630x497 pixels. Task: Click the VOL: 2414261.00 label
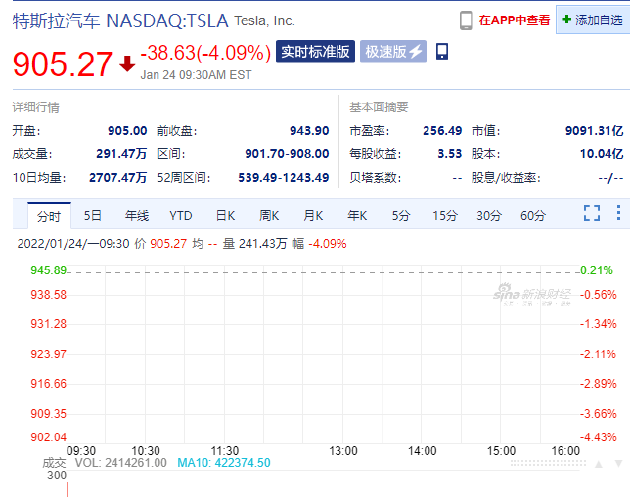coord(121,463)
